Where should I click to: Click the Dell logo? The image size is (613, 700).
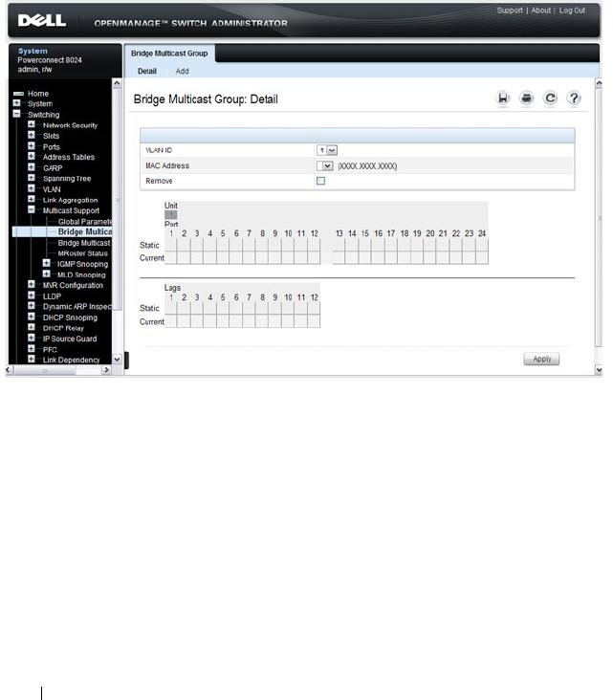(x=42, y=20)
